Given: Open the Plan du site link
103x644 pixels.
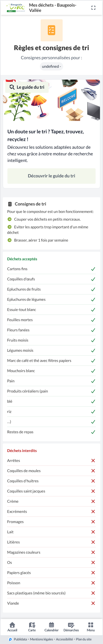Looking at the screenshot, I should click(x=84, y=639).
